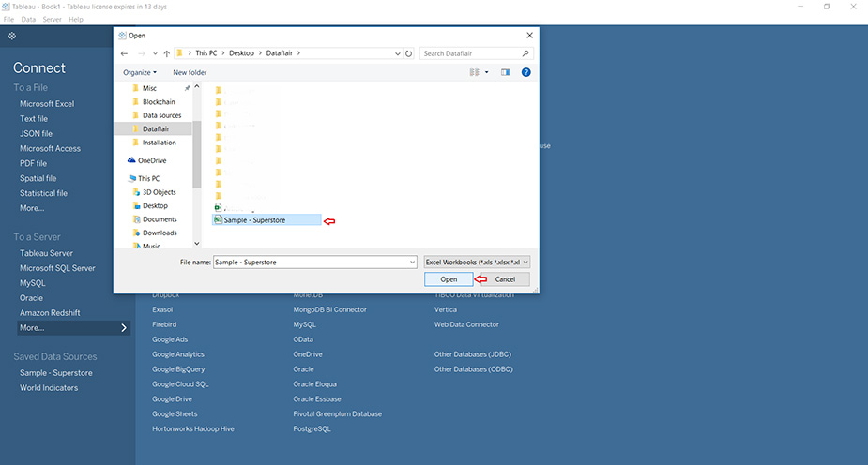Viewport: 868px width, 465px height.
Task: Open the Server menu
Action: coord(52,20)
